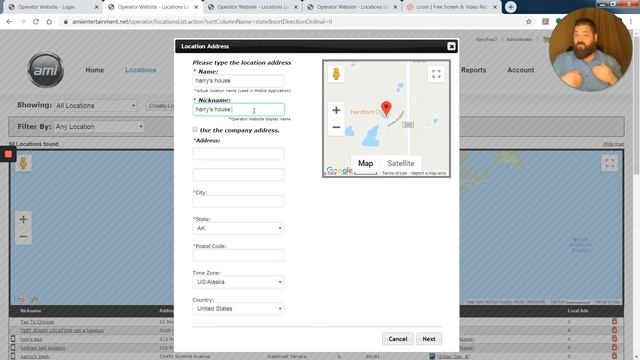Zoom in on background locations map

point(23,220)
